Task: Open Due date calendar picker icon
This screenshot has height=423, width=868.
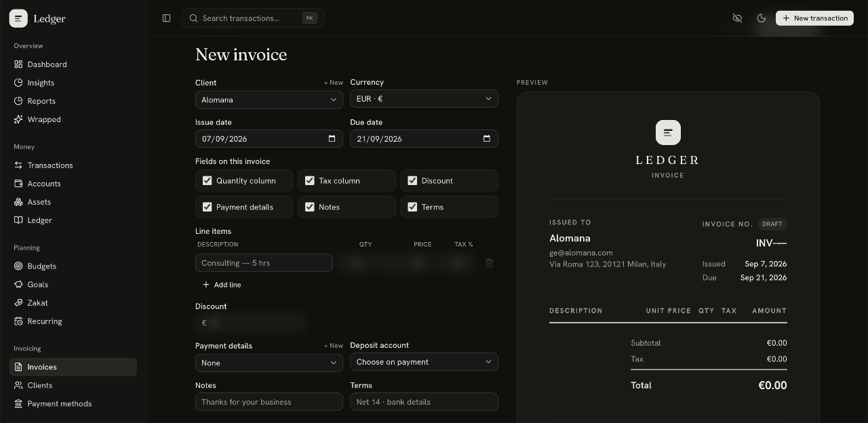Action: pos(486,138)
